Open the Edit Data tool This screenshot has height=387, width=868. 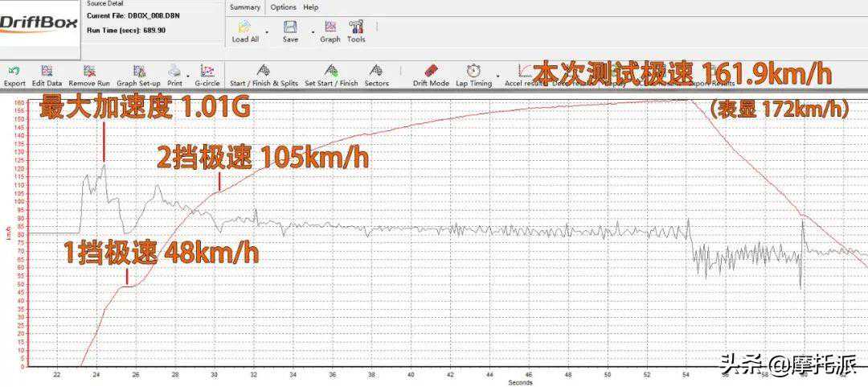tap(47, 72)
